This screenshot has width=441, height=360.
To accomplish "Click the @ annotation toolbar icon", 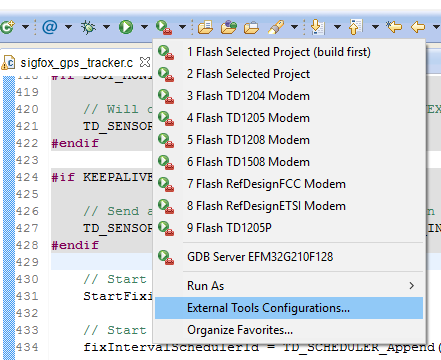I will [50, 27].
